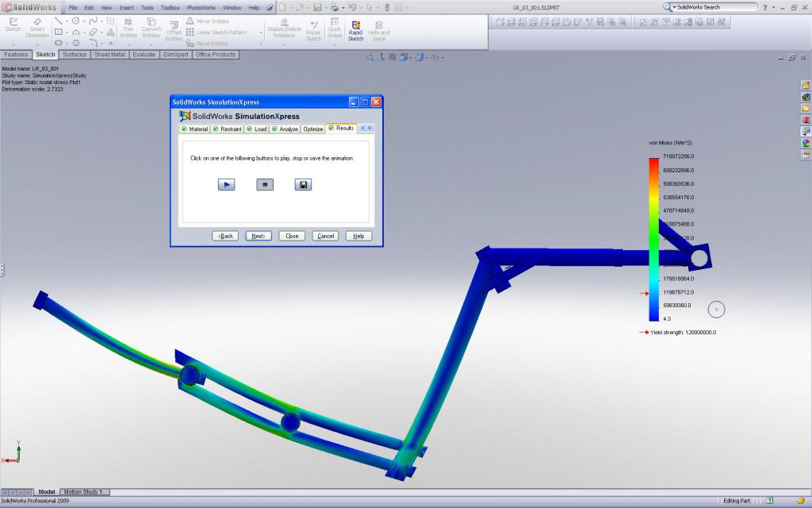
Task: Click the Sketch tool in the ribbon
Action: pos(13,25)
